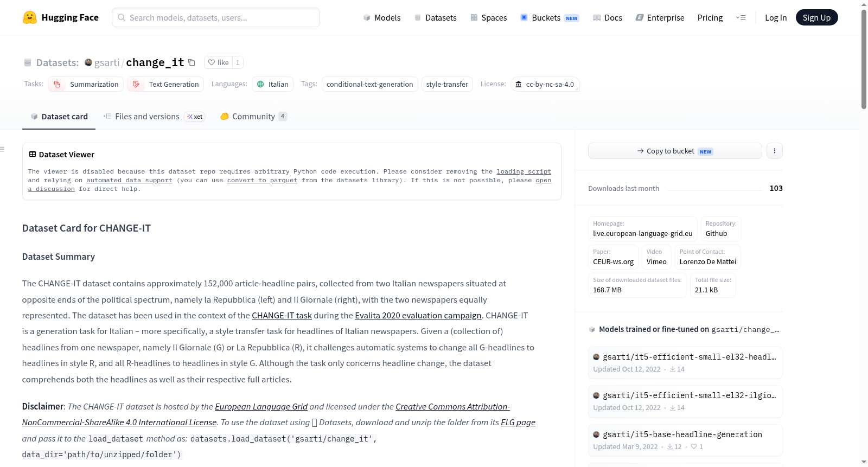This screenshot has width=868, height=467.
Task: Open the cc-by-nc-sa-4.0 license tag
Action: (x=545, y=84)
